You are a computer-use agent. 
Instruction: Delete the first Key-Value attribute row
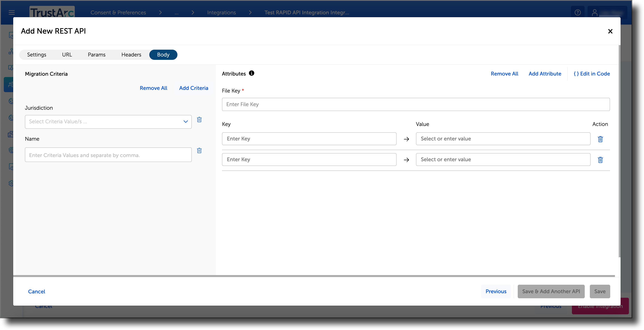click(x=601, y=139)
